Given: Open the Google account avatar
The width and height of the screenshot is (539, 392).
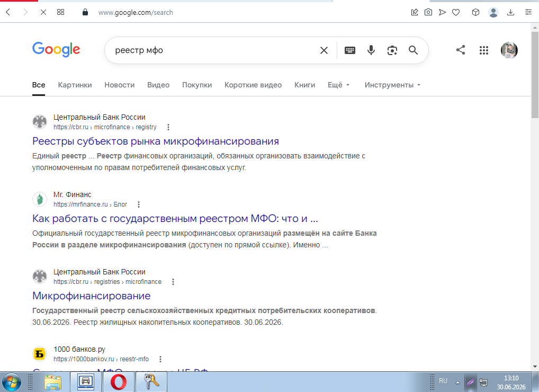Looking at the screenshot, I should click(x=509, y=50).
